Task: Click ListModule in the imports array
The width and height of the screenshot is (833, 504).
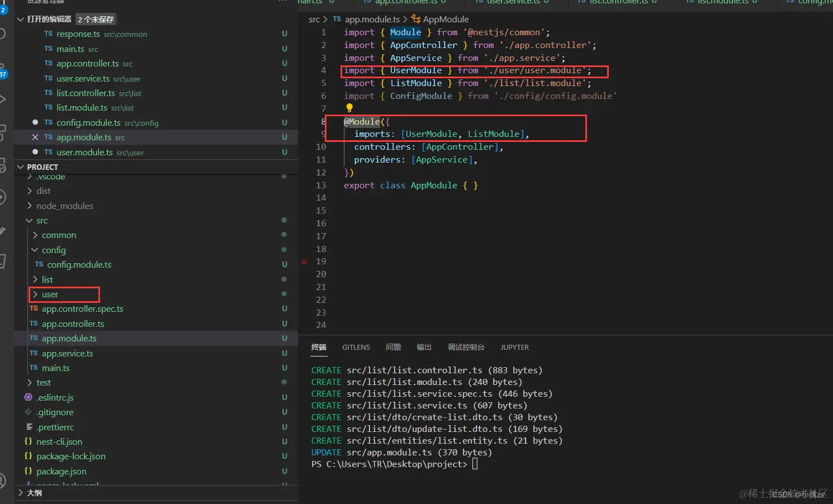Action: click(x=494, y=134)
